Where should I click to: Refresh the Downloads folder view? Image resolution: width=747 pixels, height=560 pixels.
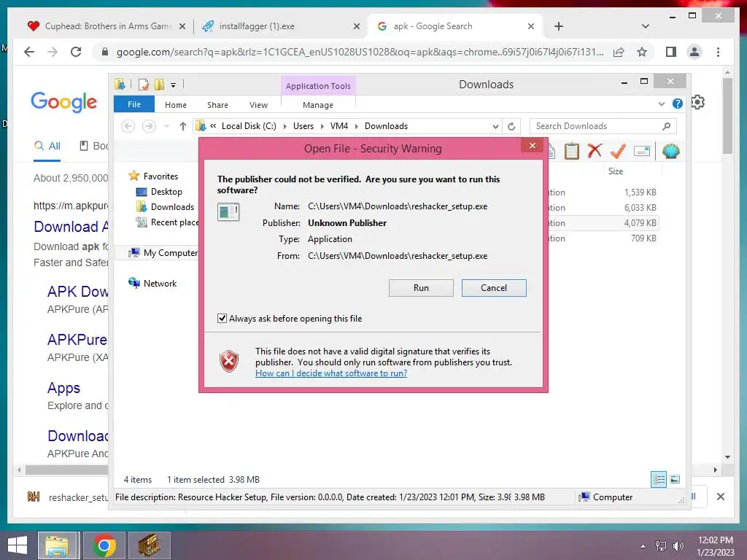pyautogui.click(x=511, y=126)
